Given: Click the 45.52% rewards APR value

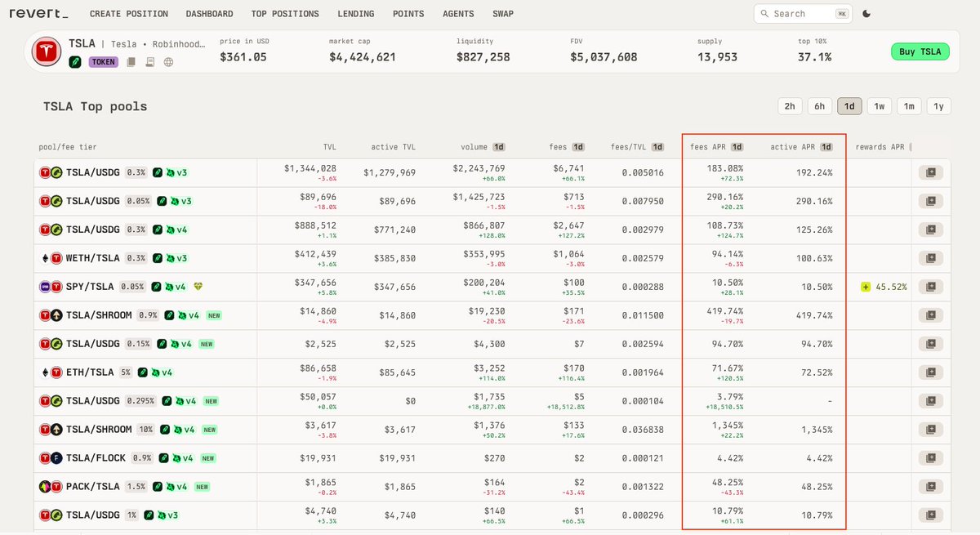Looking at the screenshot, I should [x=891, y=287].
